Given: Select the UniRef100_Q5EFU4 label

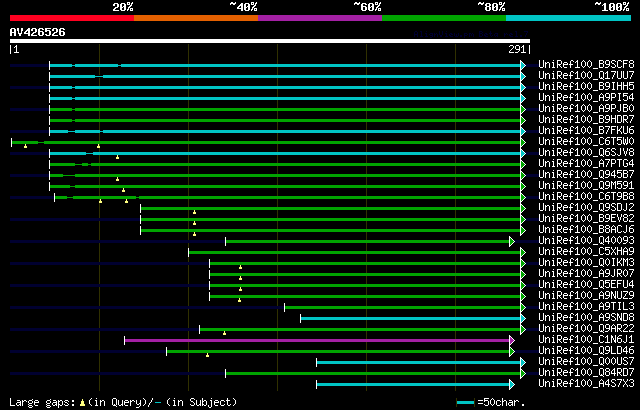Looking at the screenshot, I should point(586,285).
